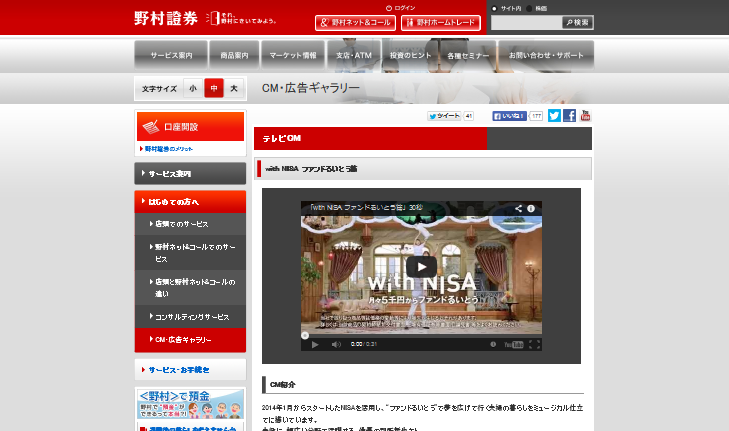
Task: Open video info icon in top right
Action: point(530,208)
